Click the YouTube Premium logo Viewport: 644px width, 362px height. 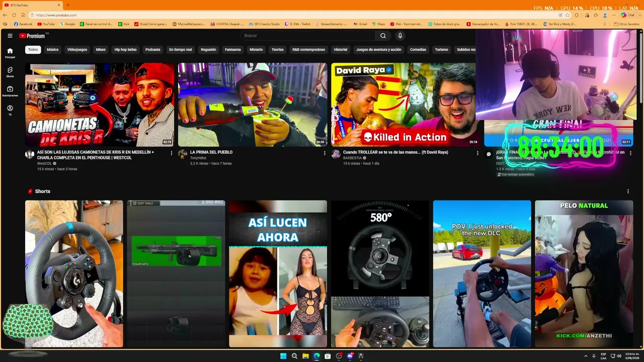[33, 36]
